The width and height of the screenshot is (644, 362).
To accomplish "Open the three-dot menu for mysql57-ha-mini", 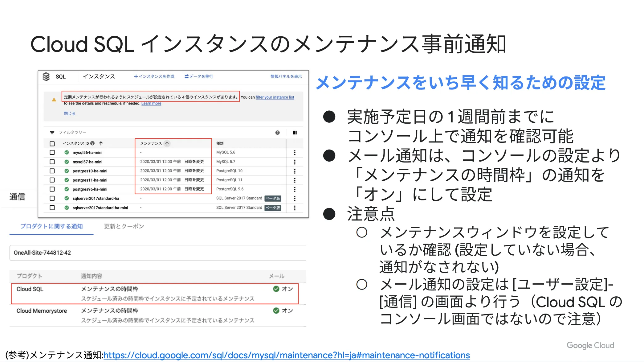I will [x=295, y=162].
